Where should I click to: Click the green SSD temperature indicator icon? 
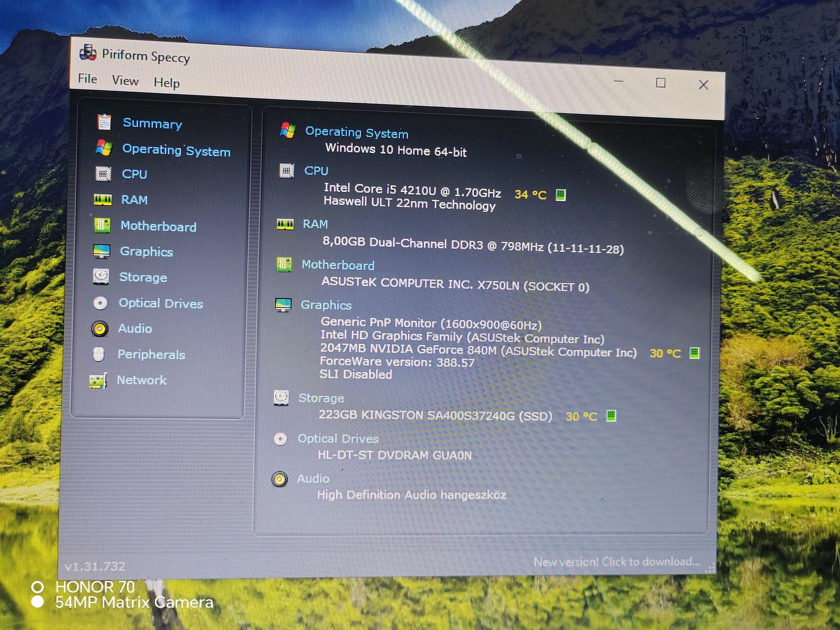[x=611, y=416]
